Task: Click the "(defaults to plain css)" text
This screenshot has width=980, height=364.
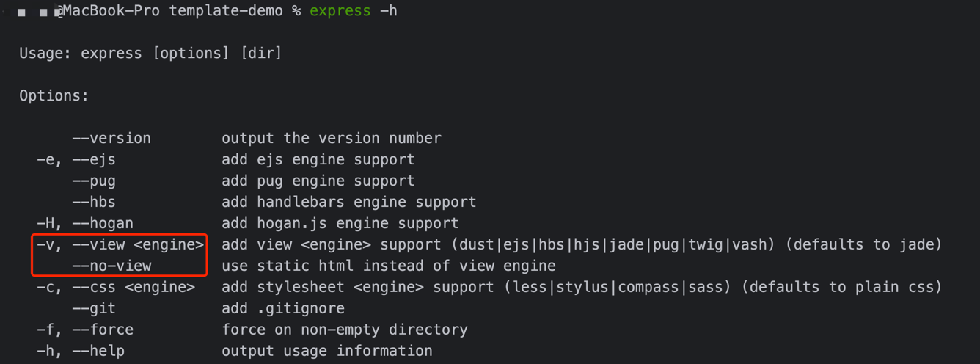Action: click(x=841, y=288)
